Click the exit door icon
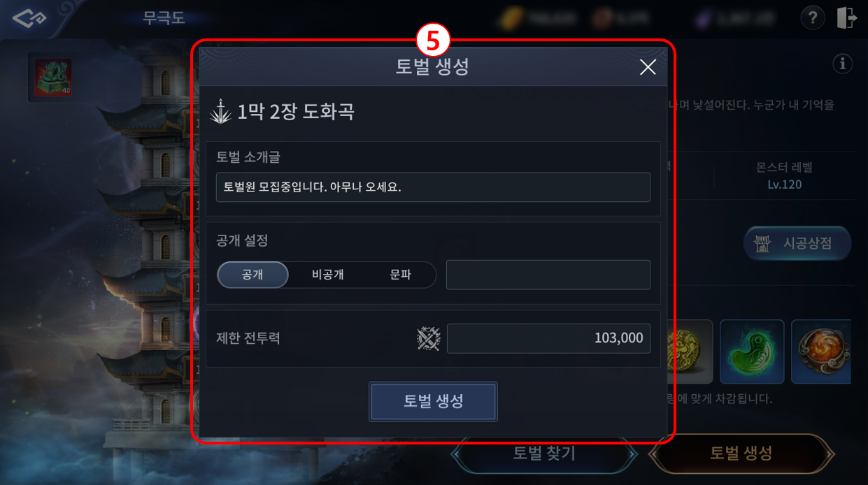This screenshot has height=485, width=868. [x=847, y=18]
